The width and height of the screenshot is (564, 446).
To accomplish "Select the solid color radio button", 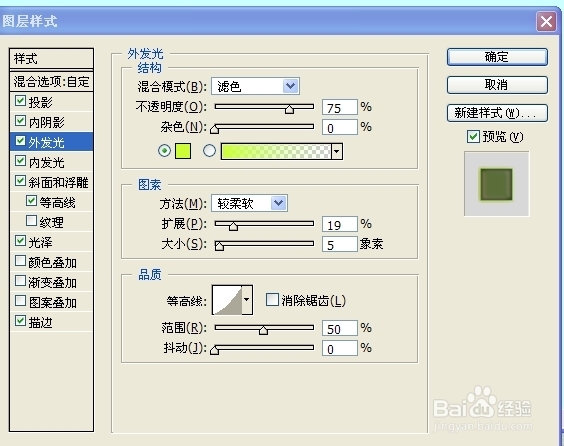I will [x=164, y=151].
